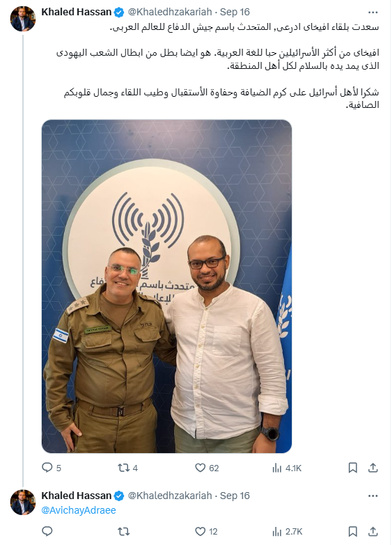Image resolution: width=392 pixels, height=545 pixels.
Task: View analytics showing 2.7K views
Action: tap(288, 531)
